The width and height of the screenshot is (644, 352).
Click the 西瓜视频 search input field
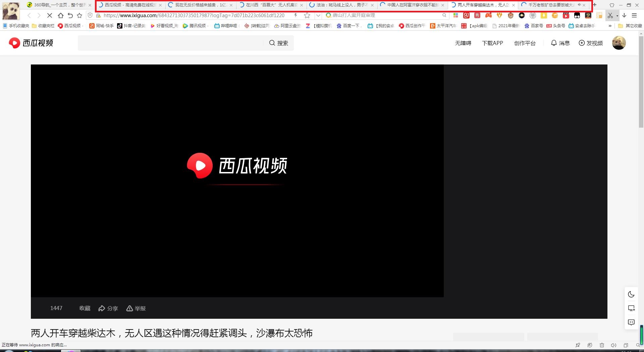click(x=170, y=43)
